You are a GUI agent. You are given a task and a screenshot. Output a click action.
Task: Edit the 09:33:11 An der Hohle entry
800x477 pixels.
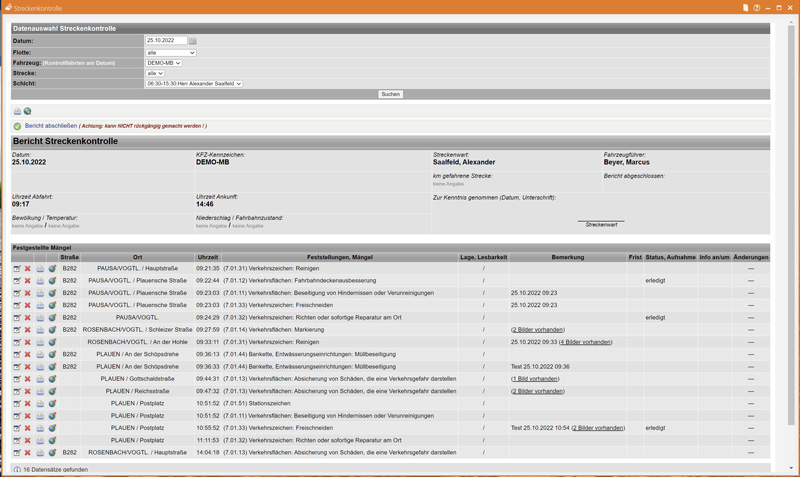click(17, 342)
